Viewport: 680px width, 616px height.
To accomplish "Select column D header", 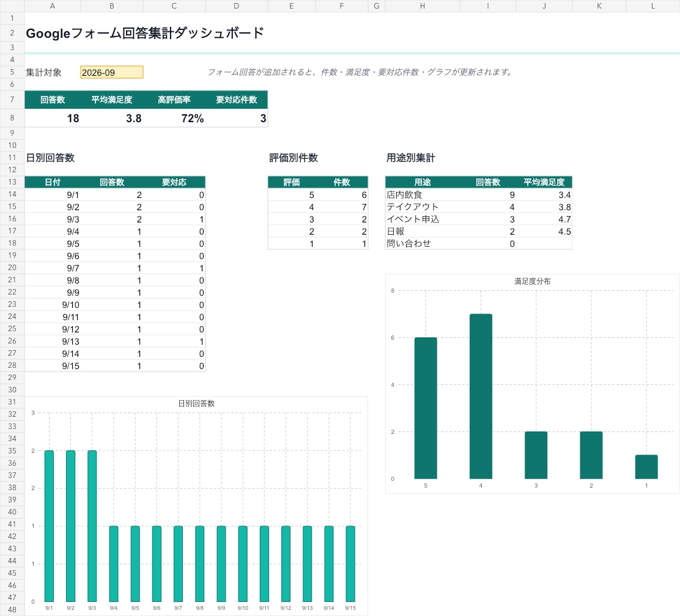I will click(237, 6).
